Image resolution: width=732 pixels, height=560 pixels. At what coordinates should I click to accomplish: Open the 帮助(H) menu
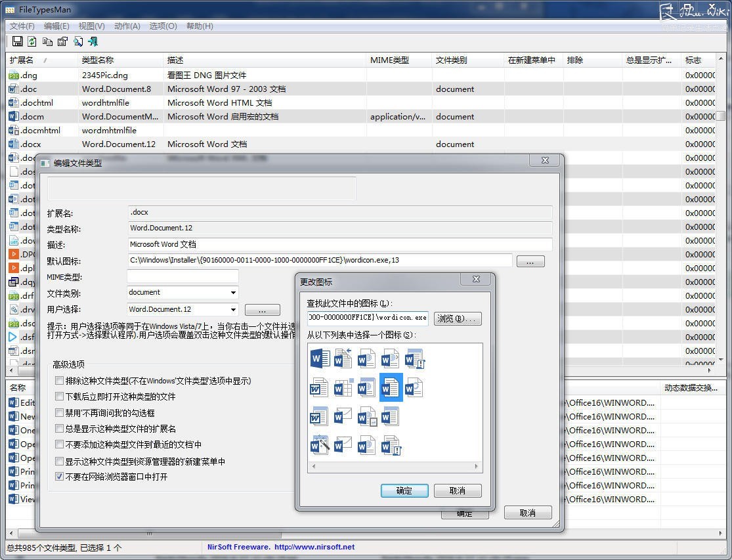coord(200,26)
